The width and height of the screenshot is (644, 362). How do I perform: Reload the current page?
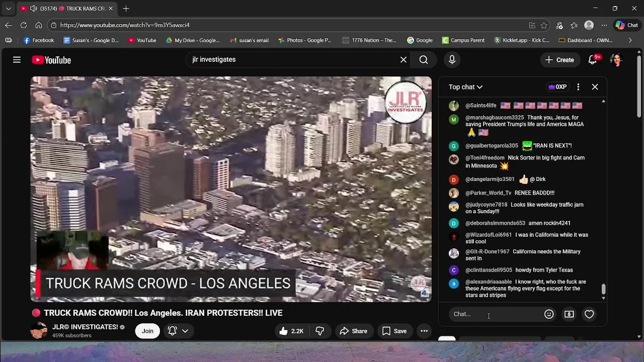coord(23,25)
